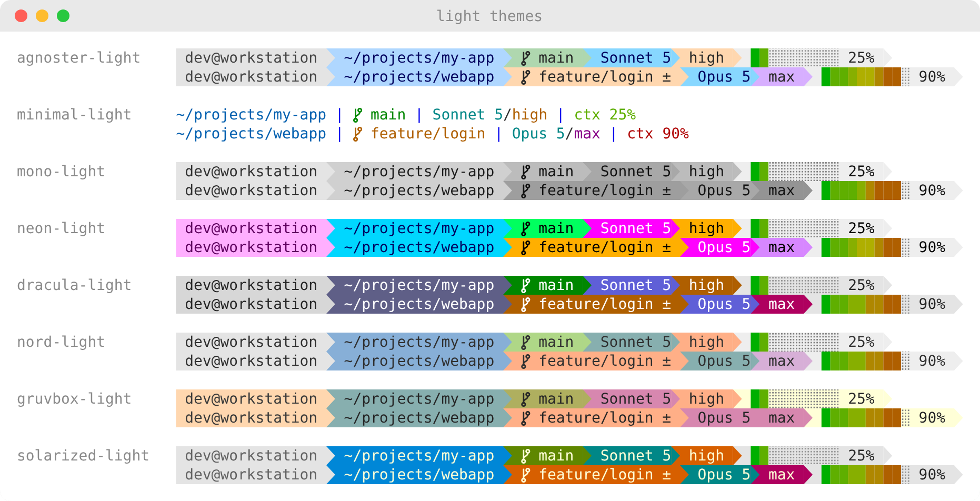Click '~/projects/my-app' in the minimal-light row
The height and width of the screenshot is (501, 980).
(251, 115)
